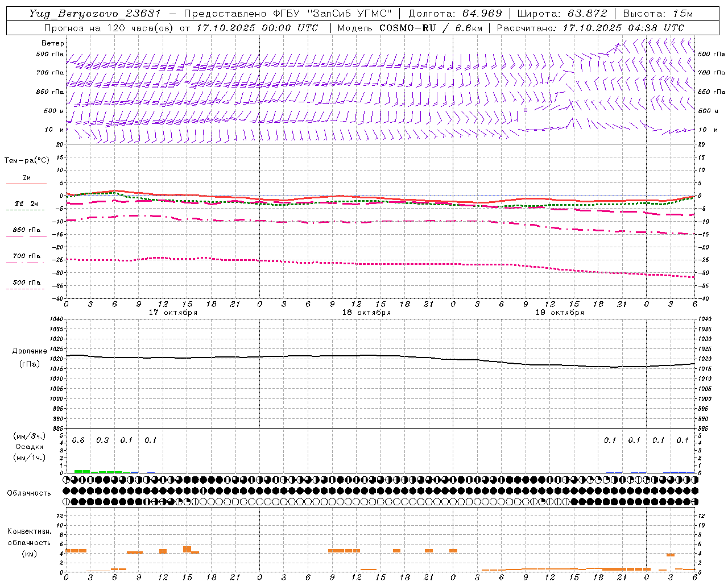
Task: Click the 'Осадки' precipitation label
Action: coord(30,447)
